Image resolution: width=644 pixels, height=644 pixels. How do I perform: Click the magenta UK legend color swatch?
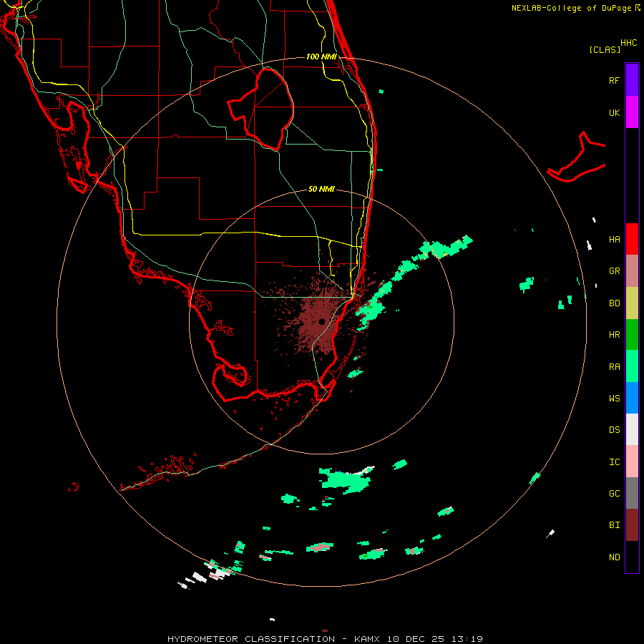(x=632, y=112)
